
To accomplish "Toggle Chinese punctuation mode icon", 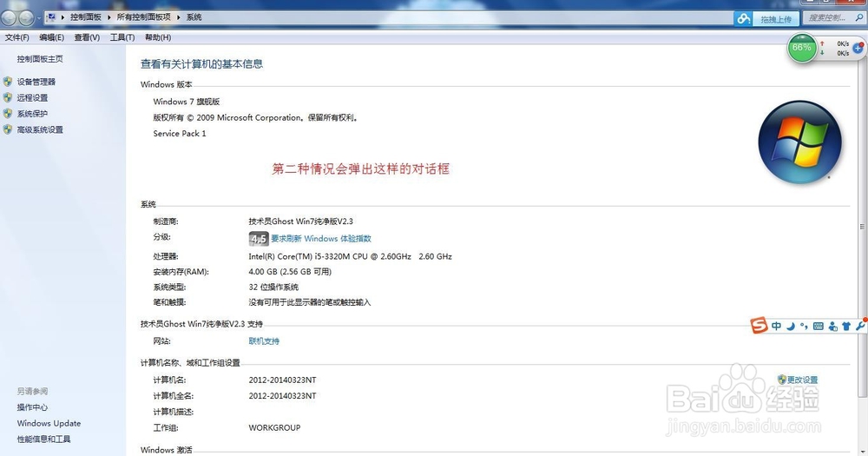I will pyautogui.click(x=804, y=327).
